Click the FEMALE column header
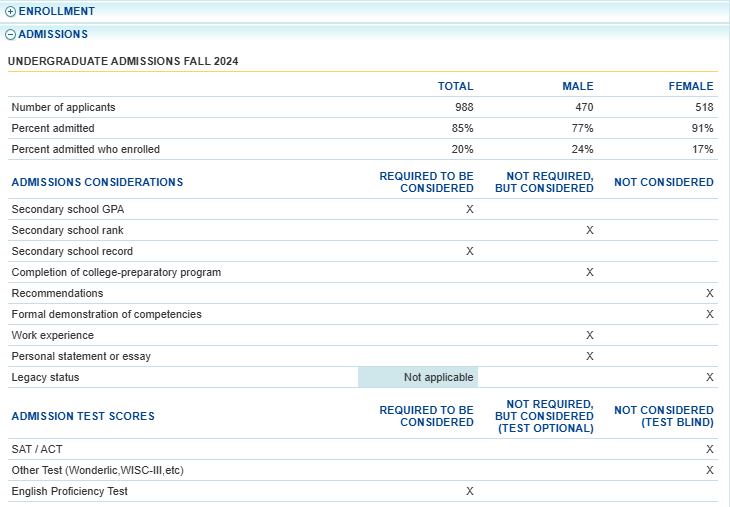 click(x=691, y=86)
